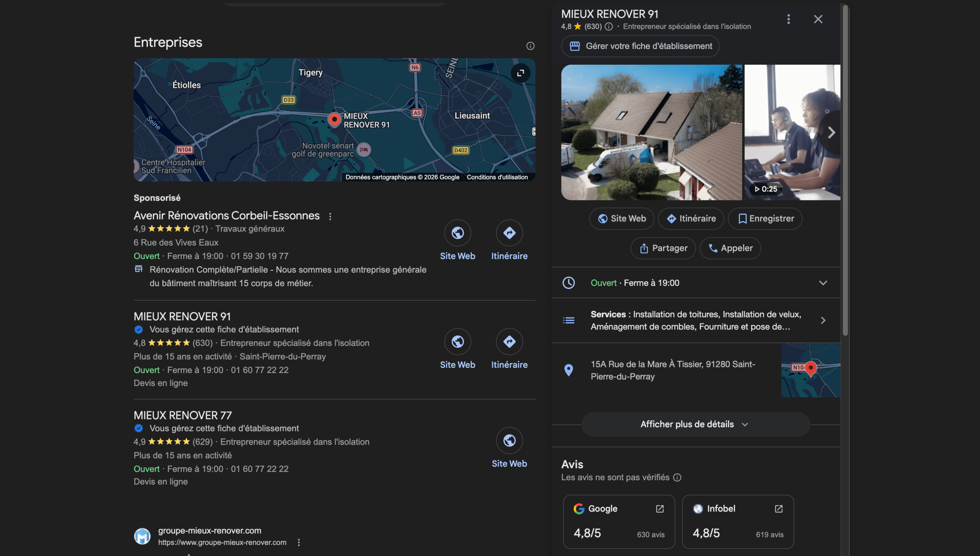980x556 pixels.
Task: Play the 0:25 video thumbnail
Action: pos(792,132)
